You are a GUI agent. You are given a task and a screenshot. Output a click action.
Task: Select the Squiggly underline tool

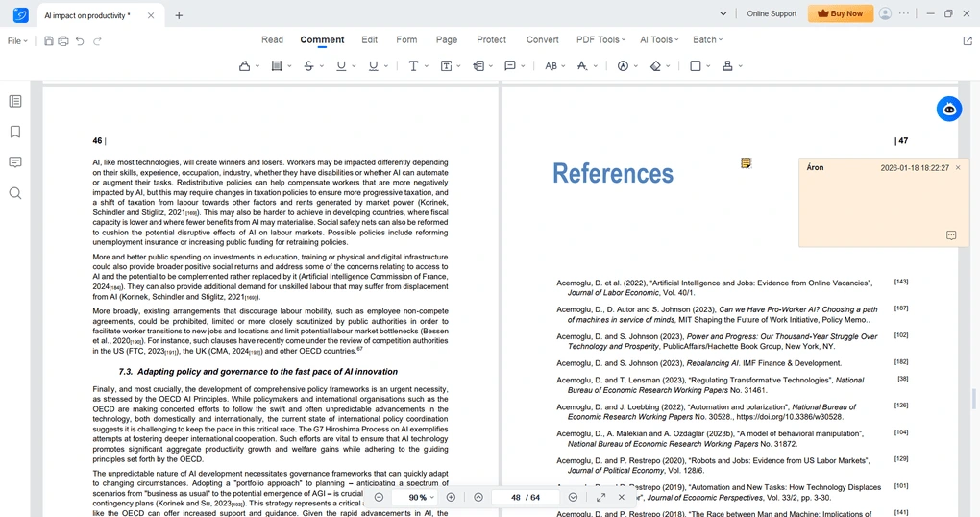[373, 65]
